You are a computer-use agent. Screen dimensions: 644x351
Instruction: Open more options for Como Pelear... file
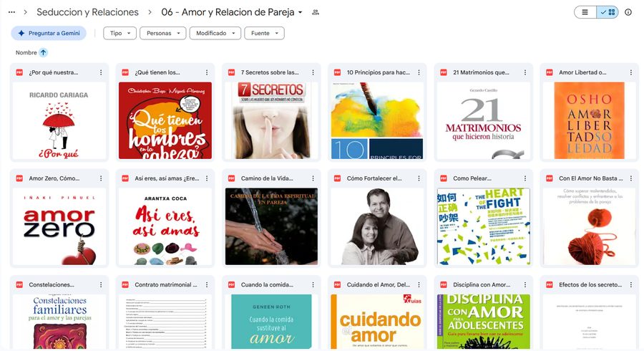pyautogui.click(x=525, y=178)
